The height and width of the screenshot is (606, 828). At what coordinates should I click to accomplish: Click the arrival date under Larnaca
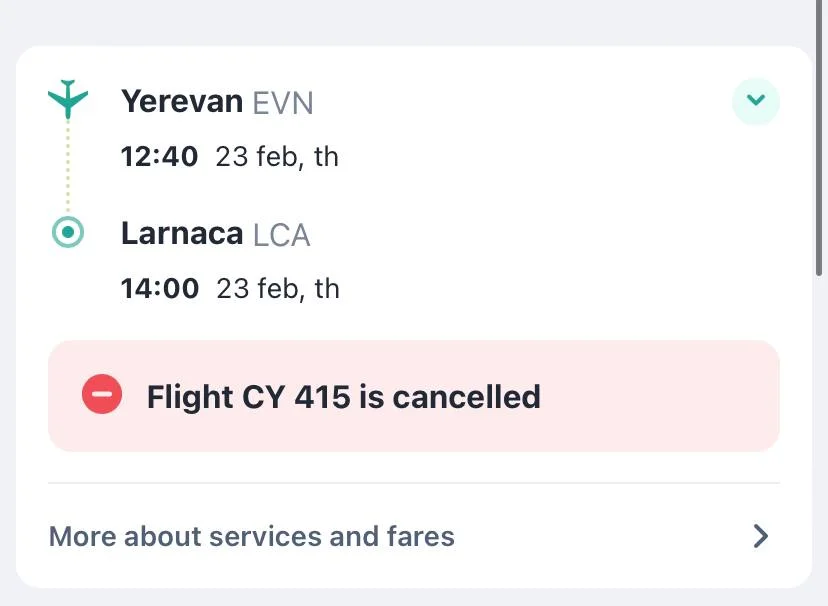(x=278, y=289)
